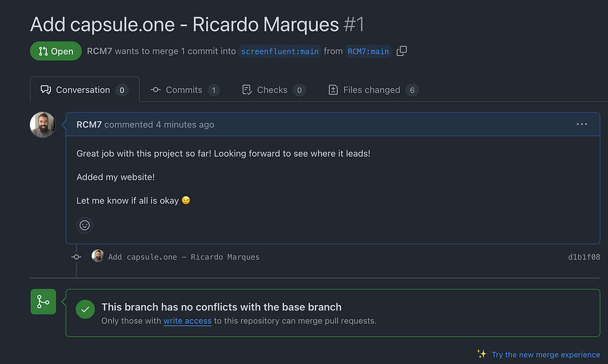Open the Checks tab
Image resolution: width=608 pixels, height=364 pixels.
272,90
